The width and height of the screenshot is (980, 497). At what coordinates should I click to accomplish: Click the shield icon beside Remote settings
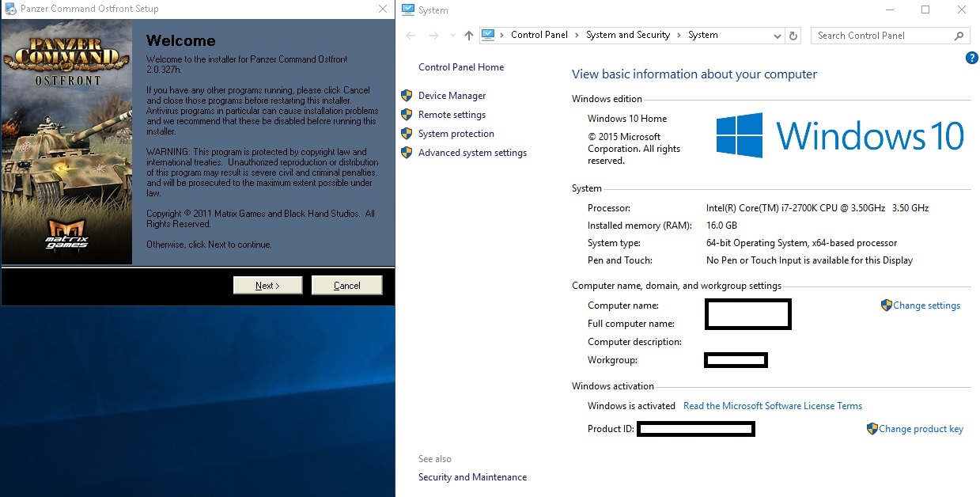coord(407,115)
